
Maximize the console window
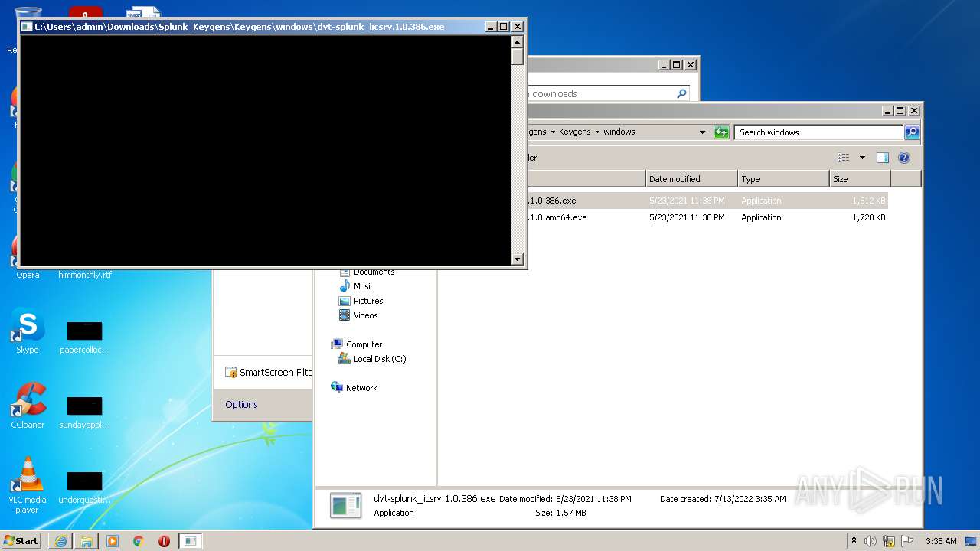[504, 26]
